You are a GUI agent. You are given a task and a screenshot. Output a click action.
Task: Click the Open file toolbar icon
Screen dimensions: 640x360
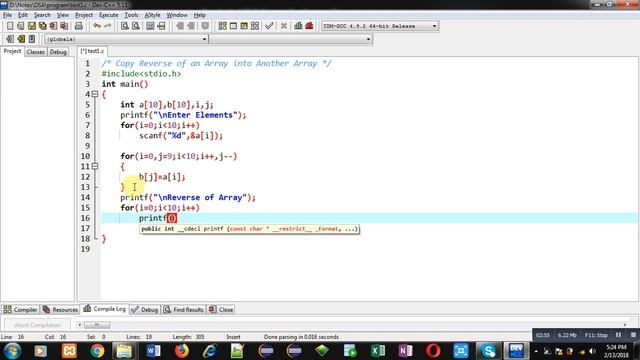click(x=20, y=26)
